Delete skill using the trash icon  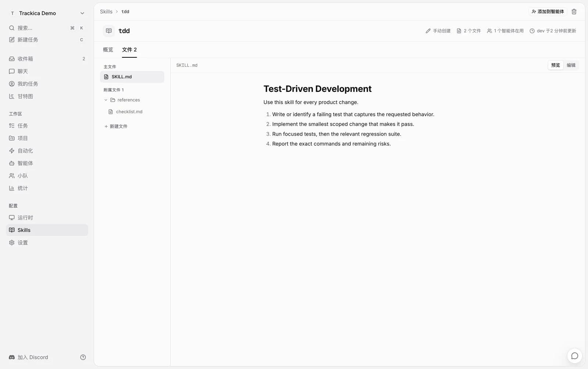pos(574,12)
